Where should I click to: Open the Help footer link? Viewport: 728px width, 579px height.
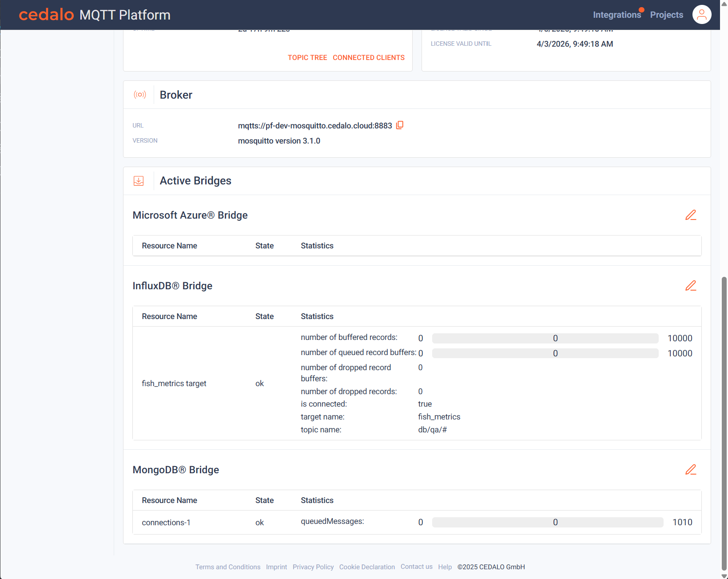(445, 567)
